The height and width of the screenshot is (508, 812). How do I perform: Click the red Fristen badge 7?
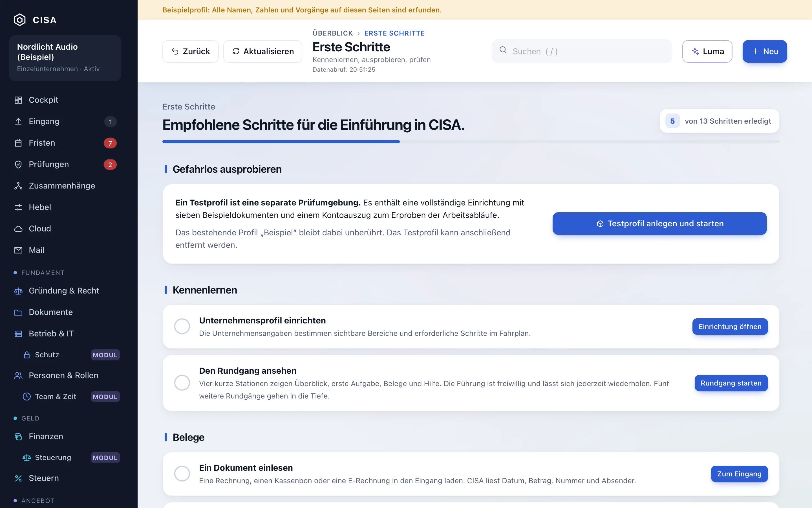[110, 143]
